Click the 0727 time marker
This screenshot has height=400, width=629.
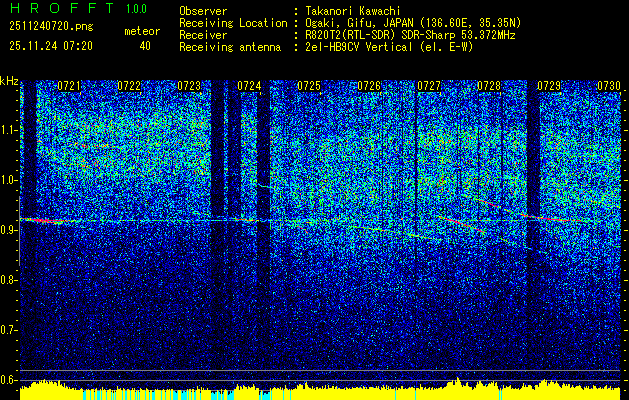(429, 86)
